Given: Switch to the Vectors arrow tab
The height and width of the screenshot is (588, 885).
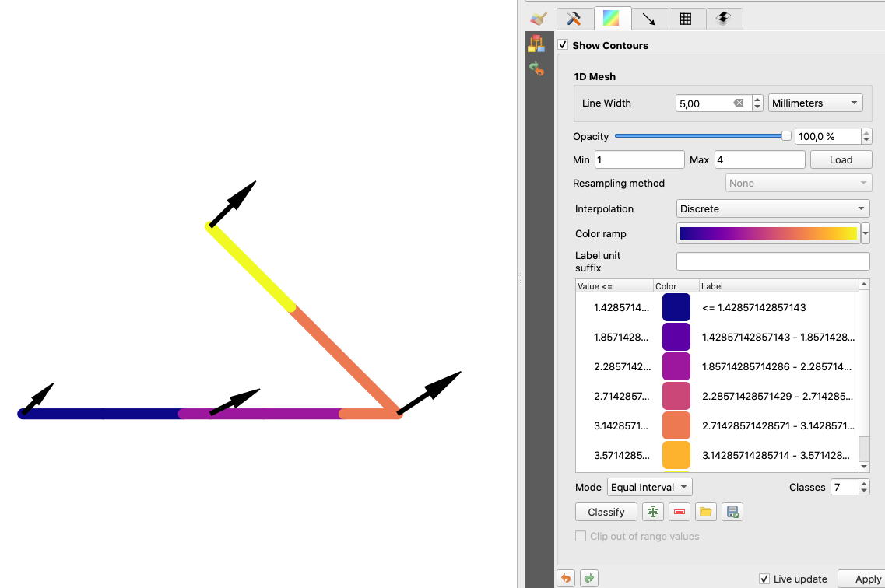Looking at the screenshot, I should tap(648, 19).
